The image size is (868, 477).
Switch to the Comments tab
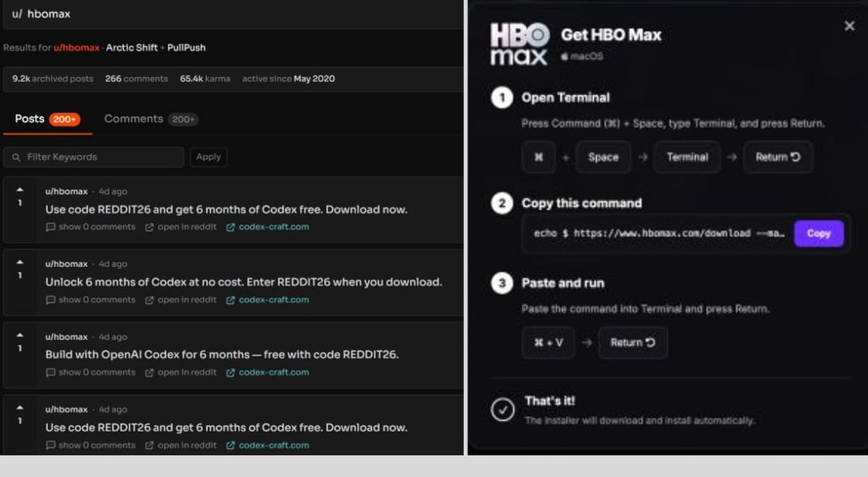click(x=151, y=119)
